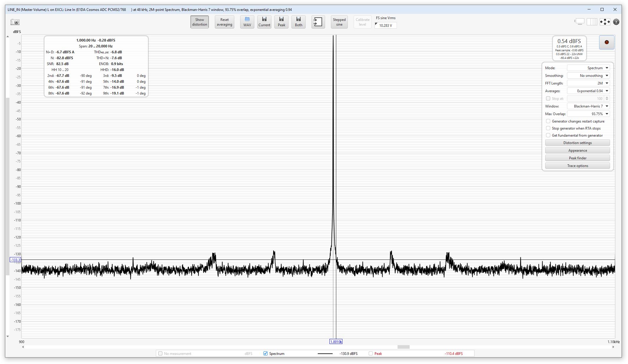628x364 pixels.
Task: Uncheck the Spectrum trace checkbox
Action: (265, 353)
